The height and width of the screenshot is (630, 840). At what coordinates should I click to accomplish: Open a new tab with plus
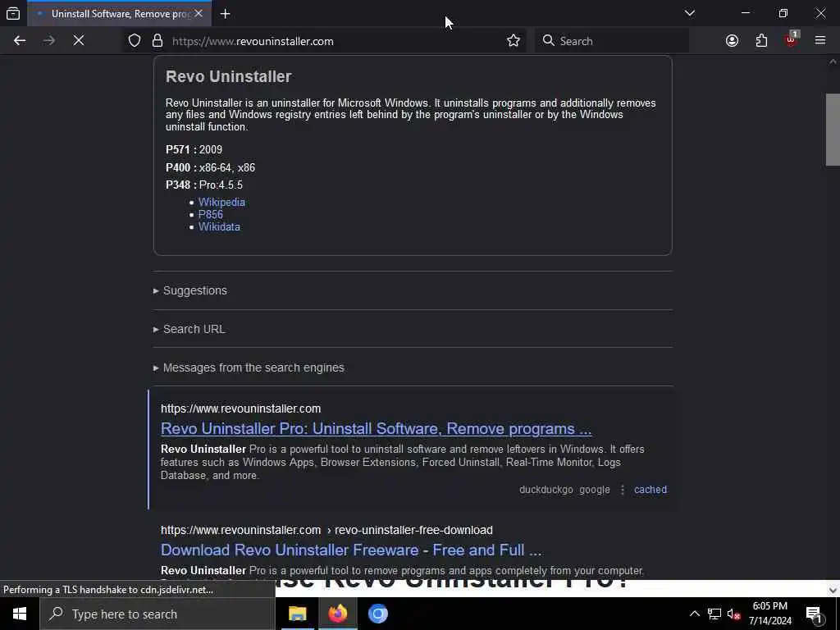(x=225, y=14)
